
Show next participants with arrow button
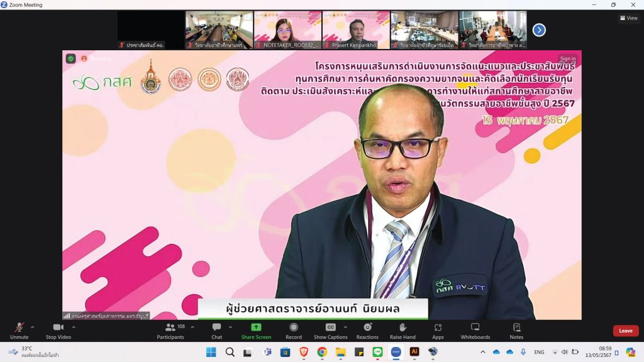point(539,30)
